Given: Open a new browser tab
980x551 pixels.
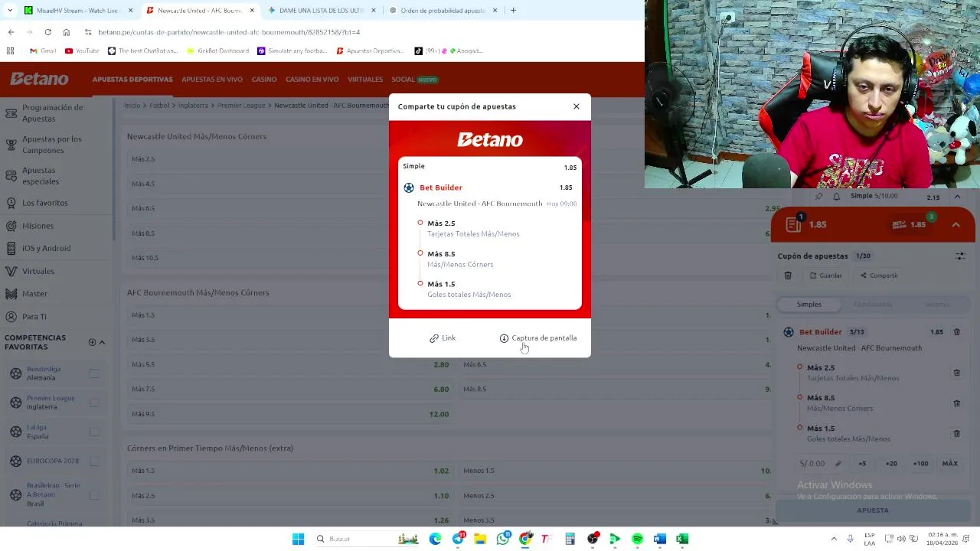Looking at the screenshot, I should tap(513, 11).
